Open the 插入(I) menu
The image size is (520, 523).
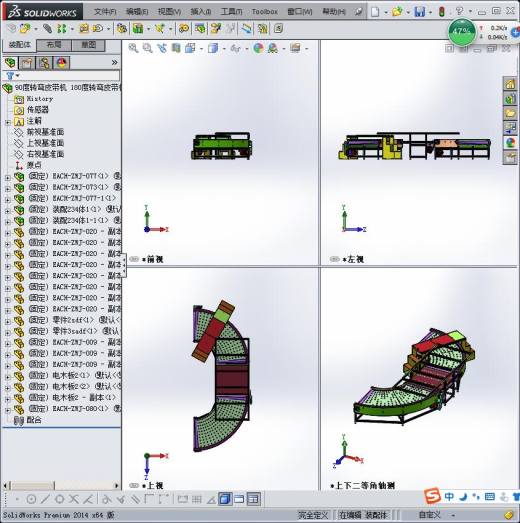[200, 12]
